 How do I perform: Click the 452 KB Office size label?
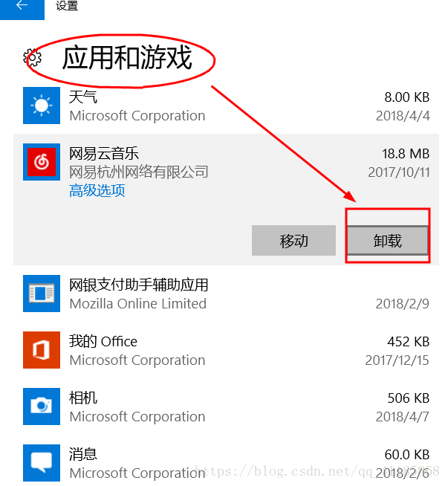pos(409,342)
